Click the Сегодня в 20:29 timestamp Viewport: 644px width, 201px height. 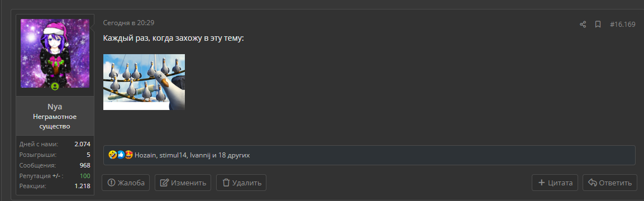click(x=128, y=23)
